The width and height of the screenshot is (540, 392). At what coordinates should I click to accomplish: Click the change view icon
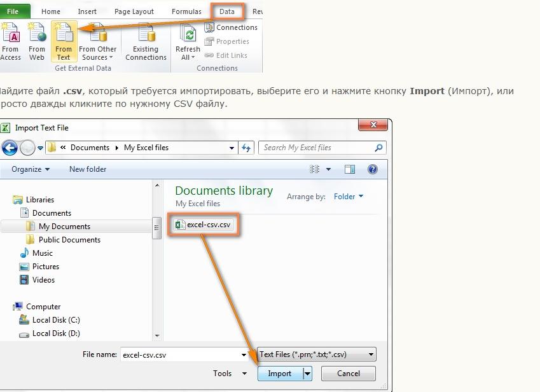(314, 169)
